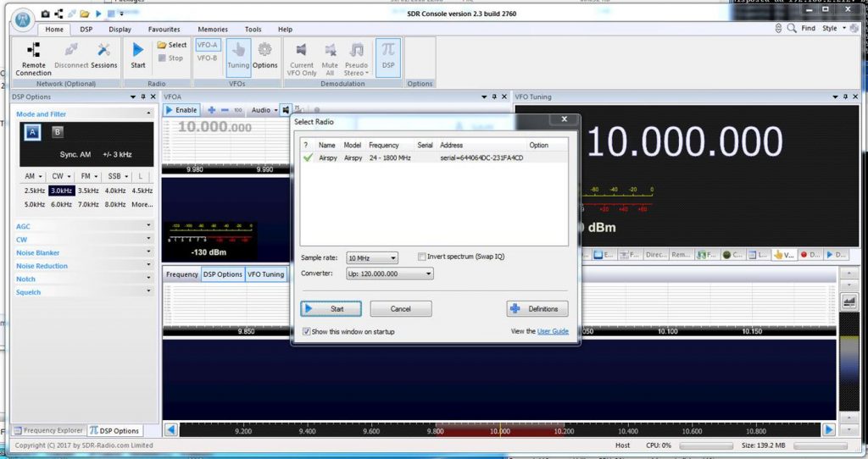Select the 3.0kHz filter bandwidth
Screen dimensions: 868x459
point(61,191)
